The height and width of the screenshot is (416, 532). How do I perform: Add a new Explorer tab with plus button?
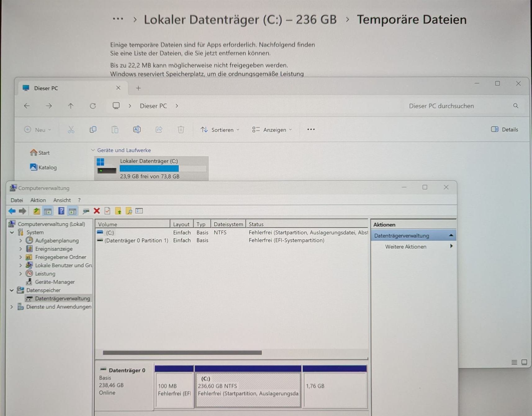[138, 88]
